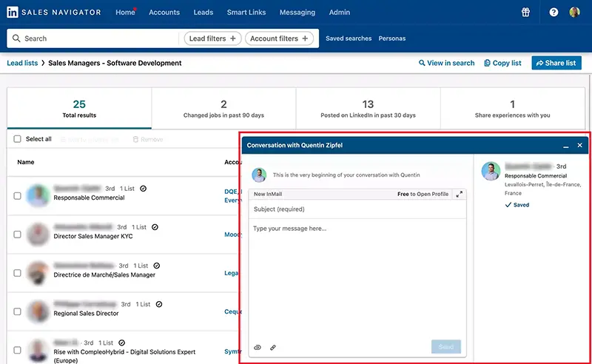Screen dimensions: 592x364
Task: Click the Share list button
Action: pos(556,63)
